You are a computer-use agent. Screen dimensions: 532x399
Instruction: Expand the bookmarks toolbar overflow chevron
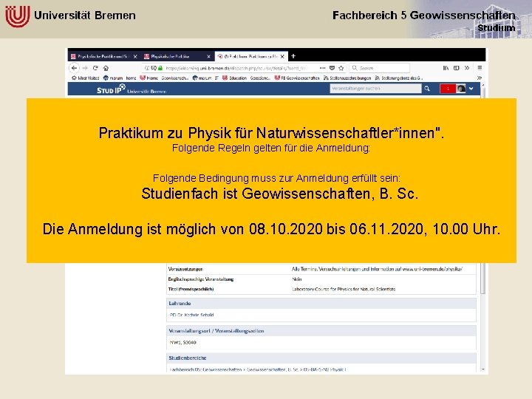[x=479, y=78]
